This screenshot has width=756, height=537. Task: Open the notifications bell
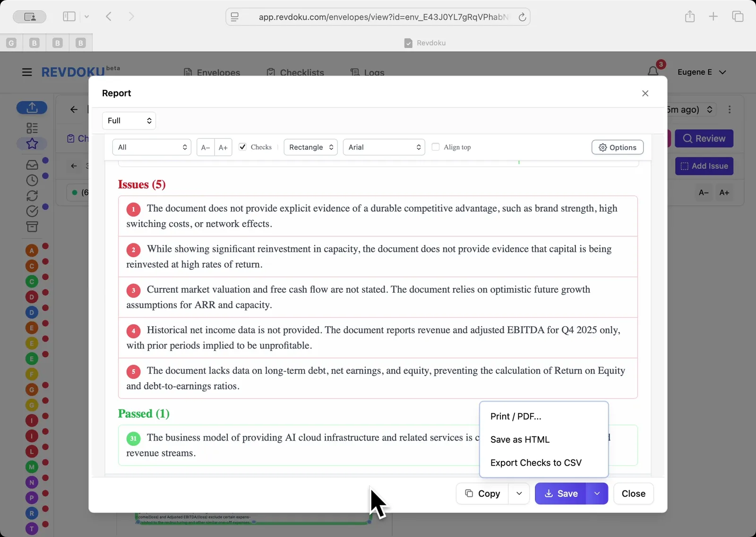pyautogui.click(x=653, y=71)
